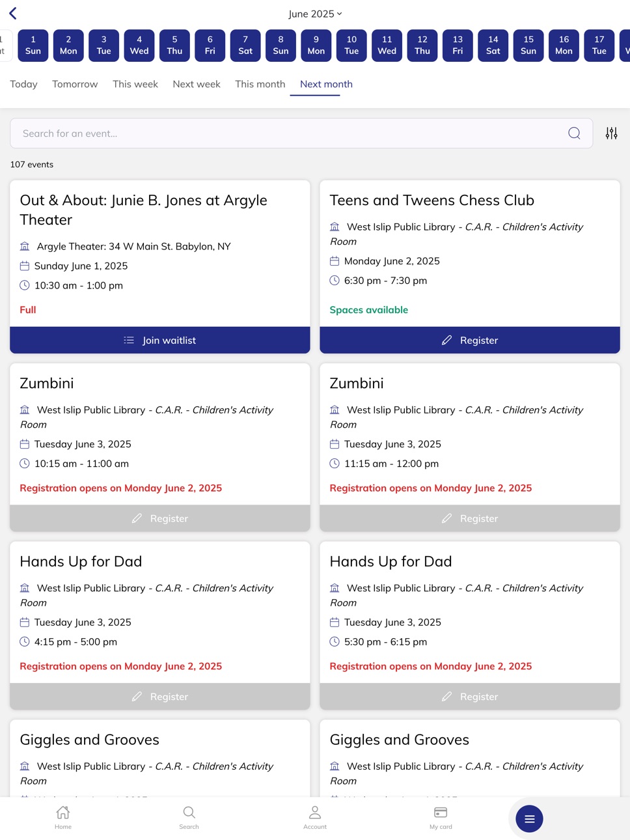The width and height of the screenshot is (630, 840).
Task: Switch to the 'This month' tab
Action: pos(260,84)
